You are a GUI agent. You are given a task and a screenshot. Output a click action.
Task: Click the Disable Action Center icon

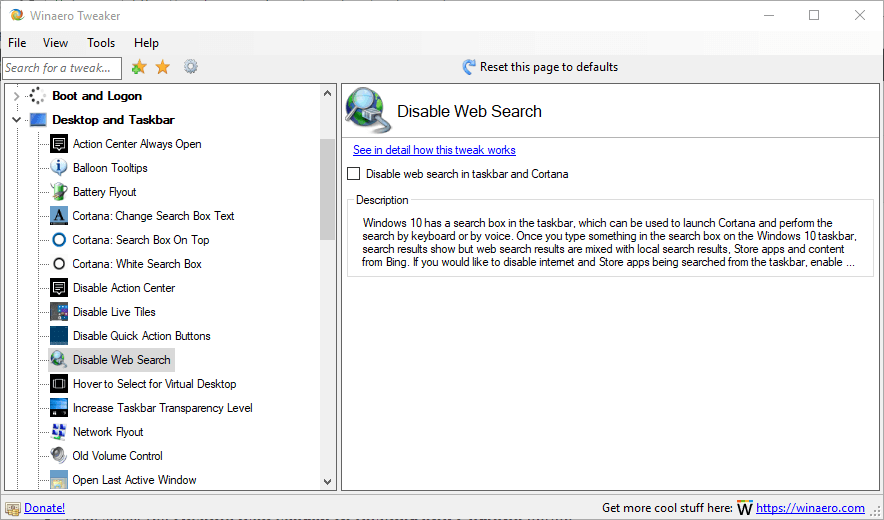(x=59, y=288)
